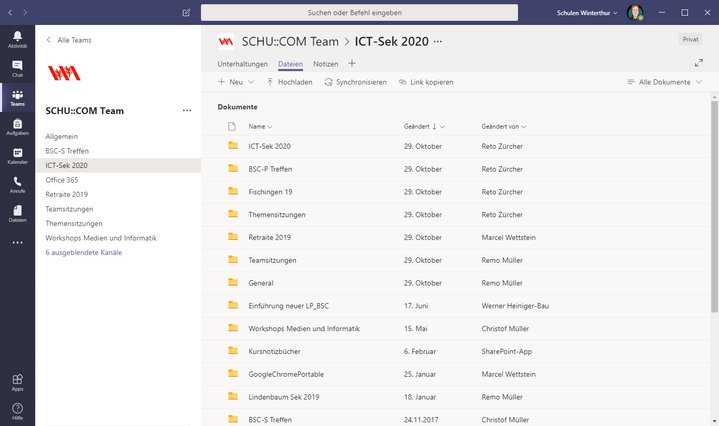The image size is (719, 426).
Task: Open channel options ellipsis after ICT-Sek 2020
Action: [438, 42]
